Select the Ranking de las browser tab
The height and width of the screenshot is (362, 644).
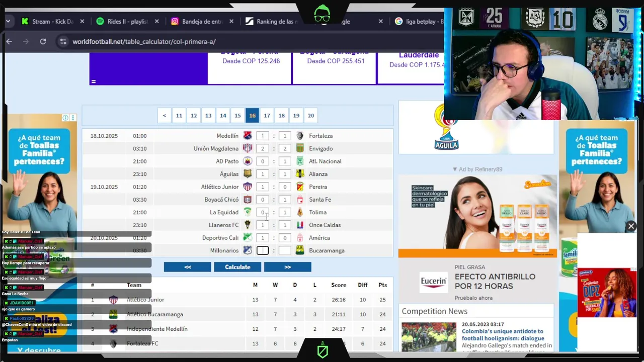[x=272, y=22]
